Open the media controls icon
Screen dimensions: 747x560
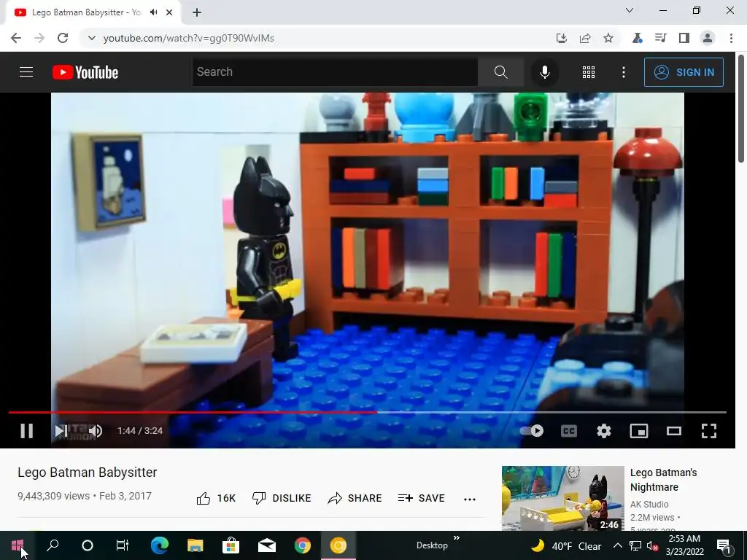point(660,38)
